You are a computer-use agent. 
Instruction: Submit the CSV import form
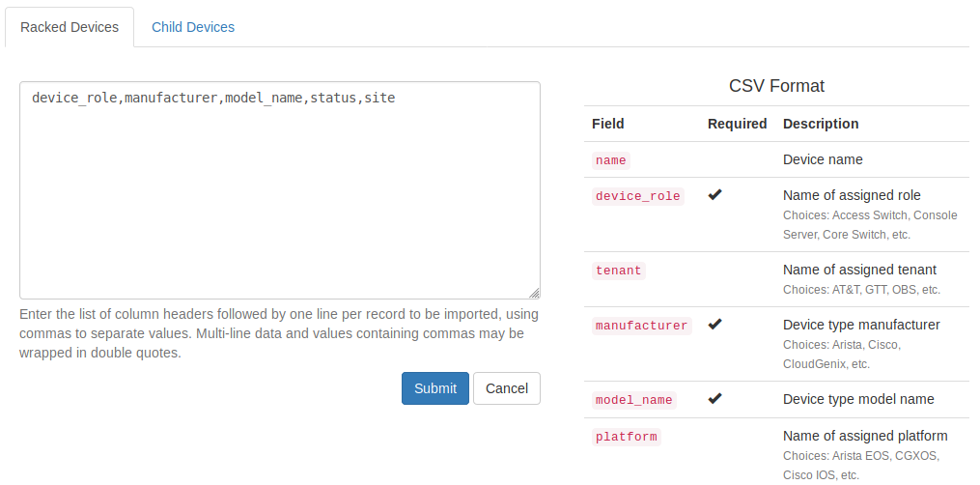coord(435,388)
